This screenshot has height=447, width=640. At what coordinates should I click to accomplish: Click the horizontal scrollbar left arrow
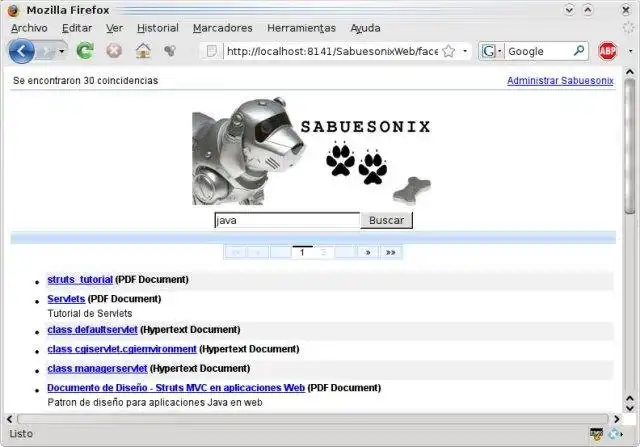tap(9, 419)
